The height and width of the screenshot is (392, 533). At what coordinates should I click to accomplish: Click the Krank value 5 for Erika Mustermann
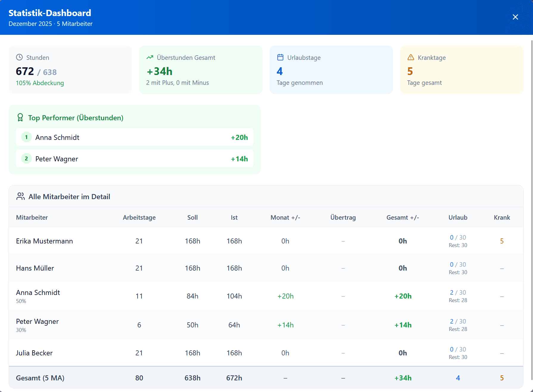coord(502,241)
